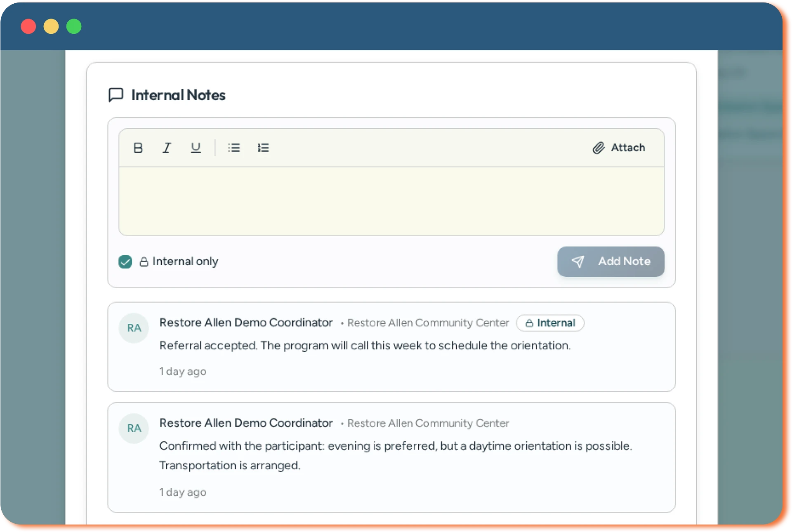Click the Internal badge on first note
Screen dimensions: 792x532
tap(550, 323)
